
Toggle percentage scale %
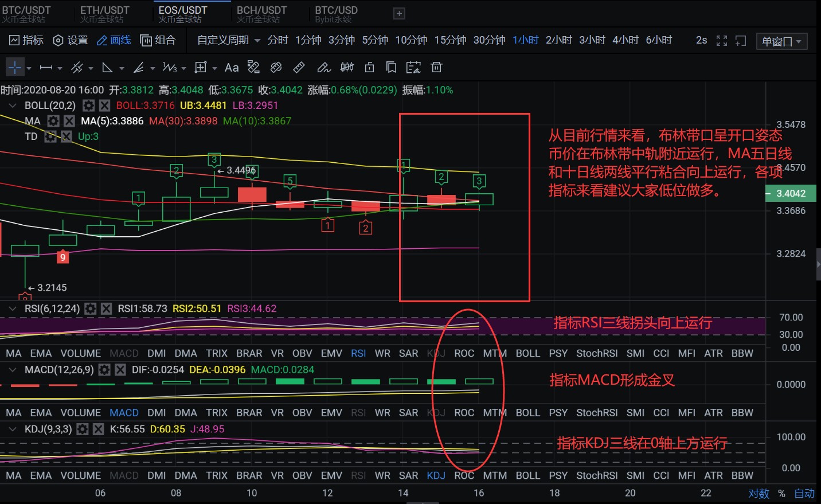[x=781, y=494]
